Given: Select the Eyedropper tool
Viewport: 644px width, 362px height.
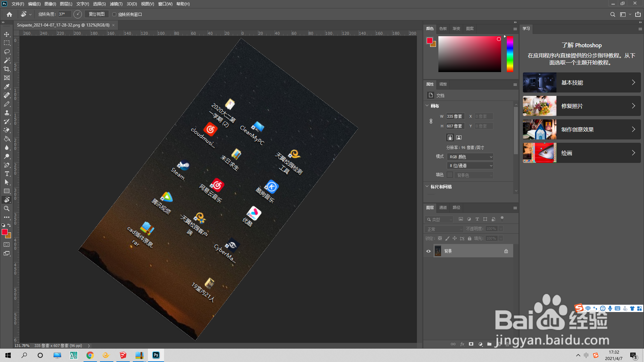Looking at the screenshot, I should [x=7, y=86].
